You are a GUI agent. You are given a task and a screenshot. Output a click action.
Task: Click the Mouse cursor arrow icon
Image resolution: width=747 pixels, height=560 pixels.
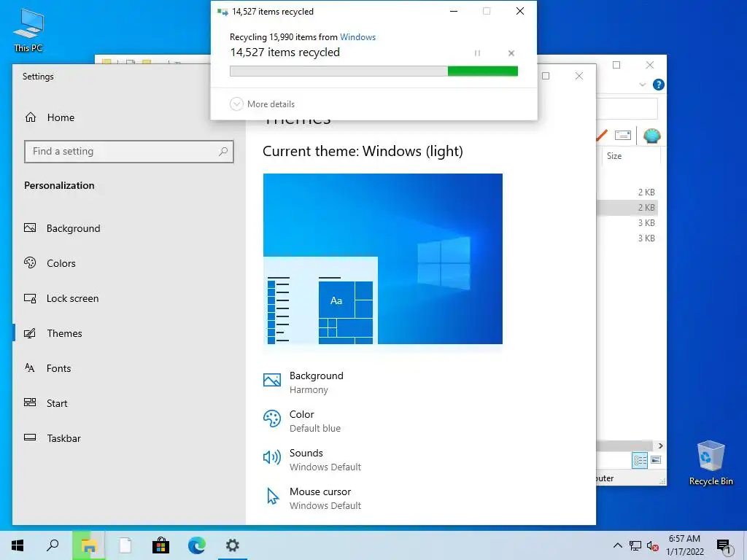click(x=273, y=496)
